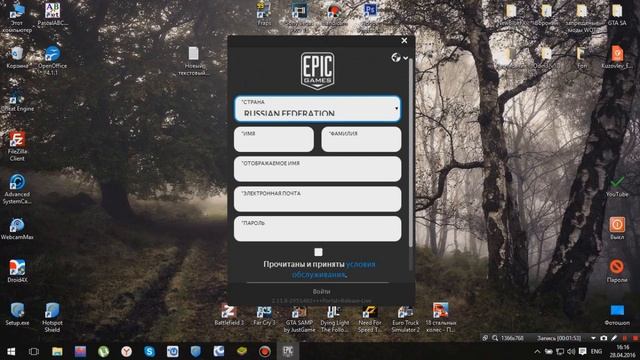
Task: Launch the 18 стальных колес shortcut
Action: (440, 318)
